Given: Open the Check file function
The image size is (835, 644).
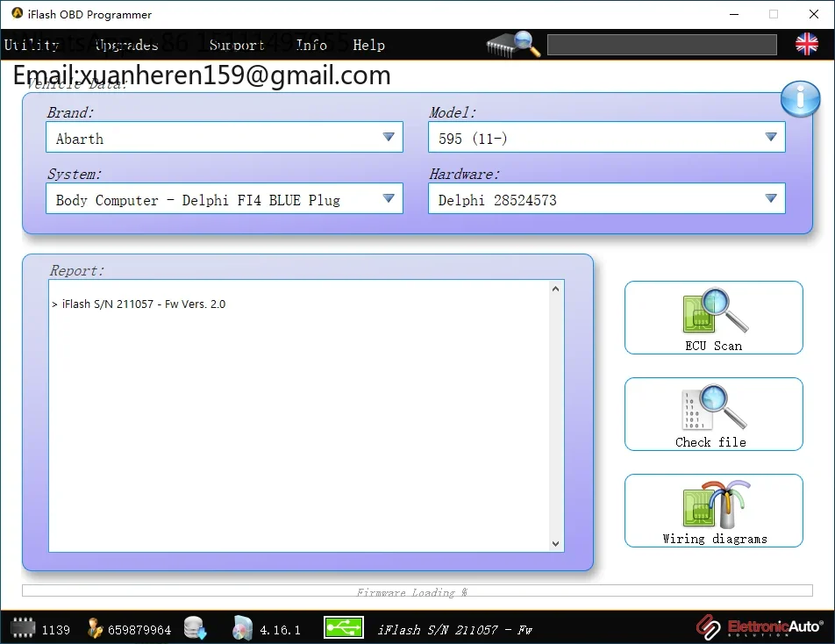Looking at the screenshot, I should point(714,414).
